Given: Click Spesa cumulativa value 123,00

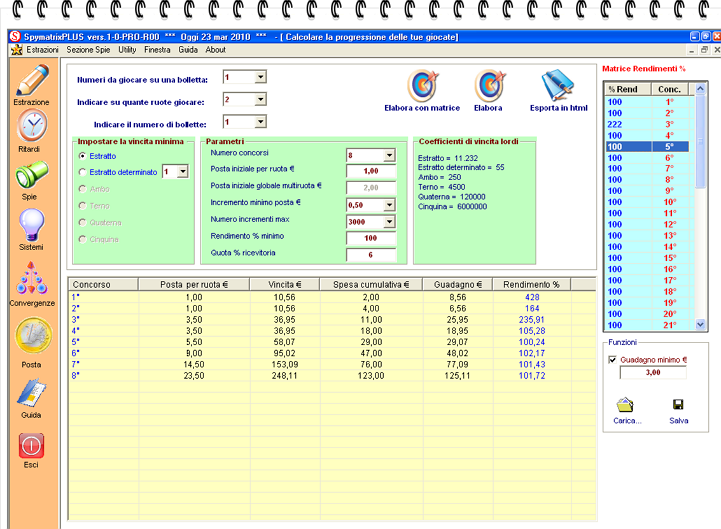Looking at the screenshot, I should (371, 375).
